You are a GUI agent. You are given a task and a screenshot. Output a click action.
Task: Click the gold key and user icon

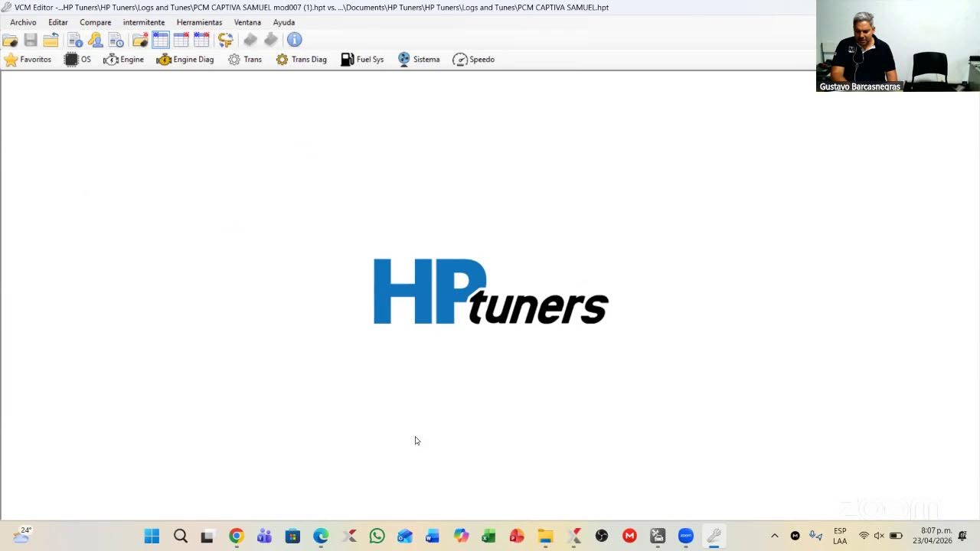(x=96, y=40)
